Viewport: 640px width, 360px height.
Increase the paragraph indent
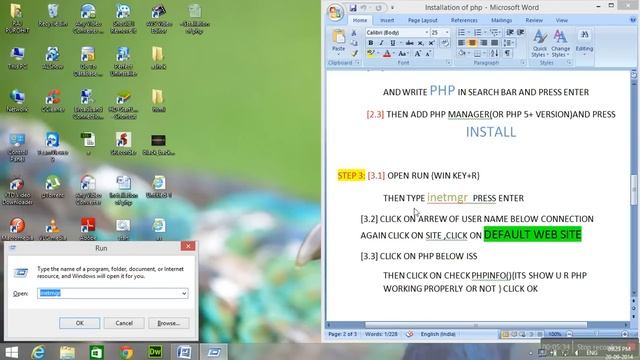pyautogui.click(x=520, y=32)
